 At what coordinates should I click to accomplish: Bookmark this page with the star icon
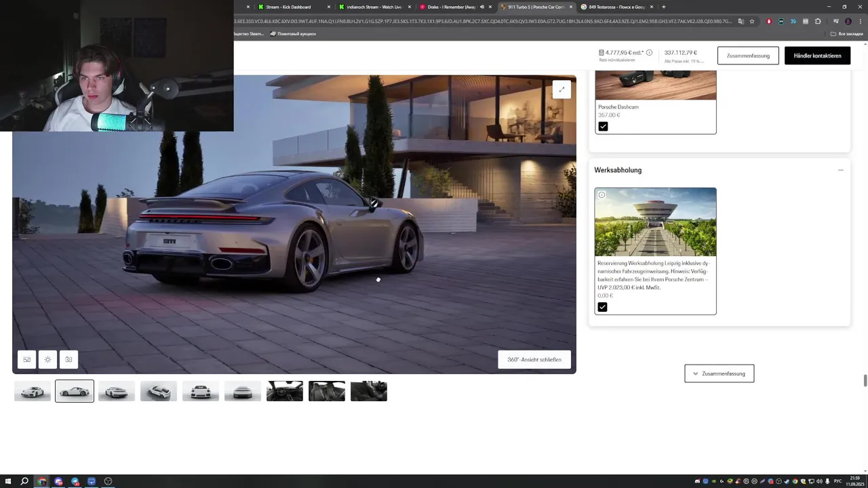tap(752, 21)
